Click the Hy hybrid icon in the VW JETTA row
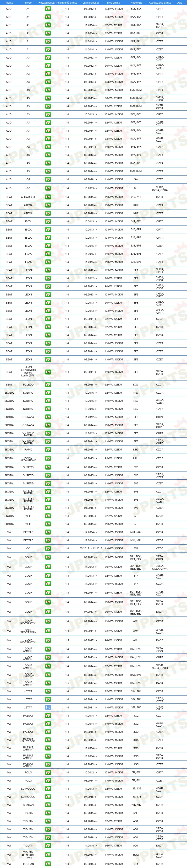Screen dimensions: 187x868 [x=48, y=707]
